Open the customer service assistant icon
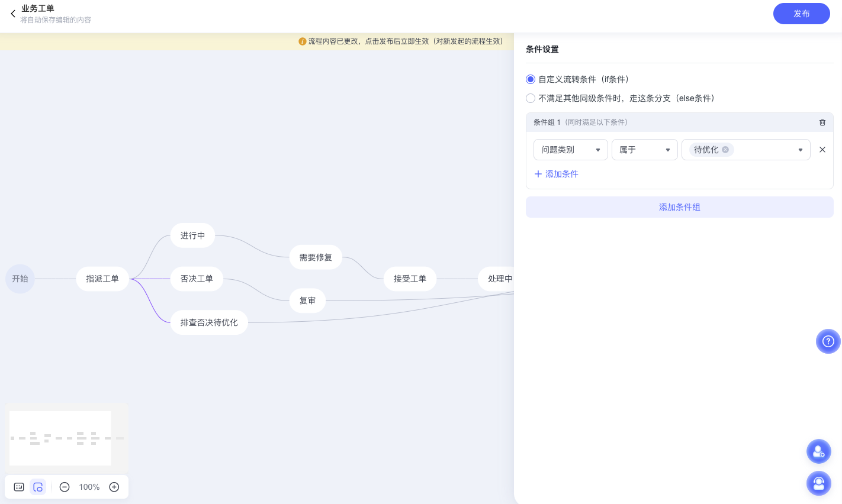The width and height of the screenshot is (842, 504). tap(819, 483)
